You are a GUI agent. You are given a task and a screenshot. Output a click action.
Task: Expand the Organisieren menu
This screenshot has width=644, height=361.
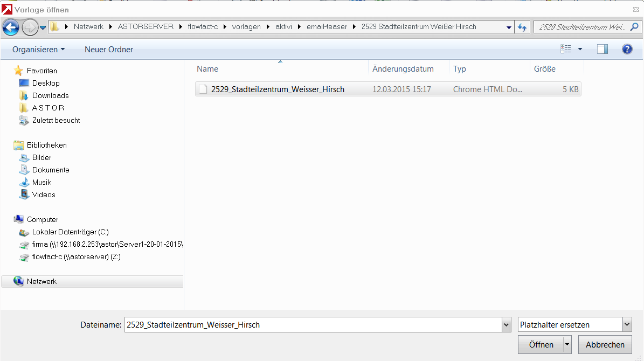click(38, 49)
